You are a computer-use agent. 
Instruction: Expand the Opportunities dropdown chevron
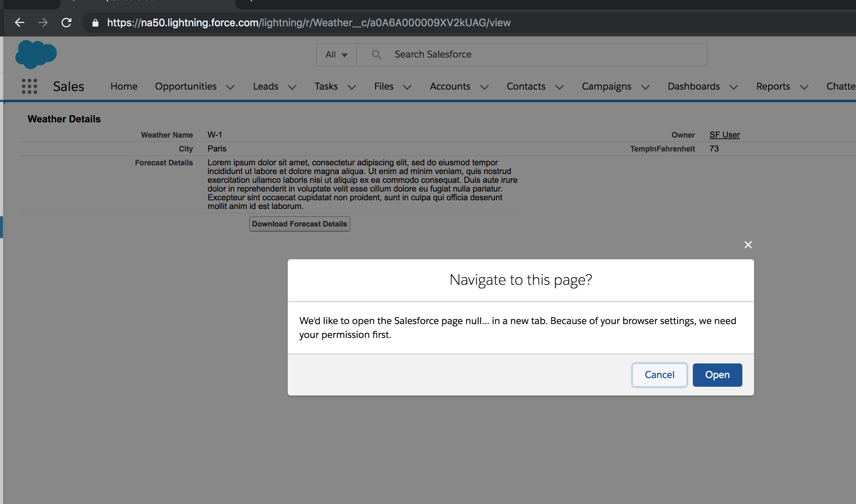point(231,87)
